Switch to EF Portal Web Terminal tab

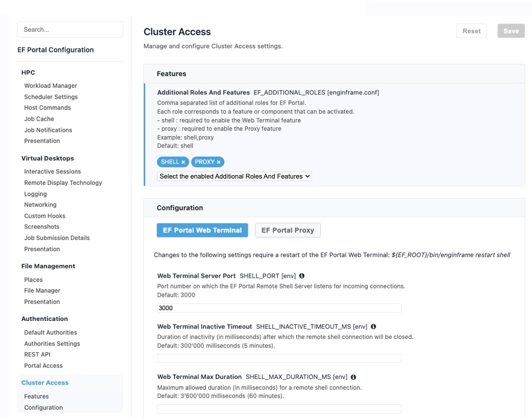click(202, 231)
